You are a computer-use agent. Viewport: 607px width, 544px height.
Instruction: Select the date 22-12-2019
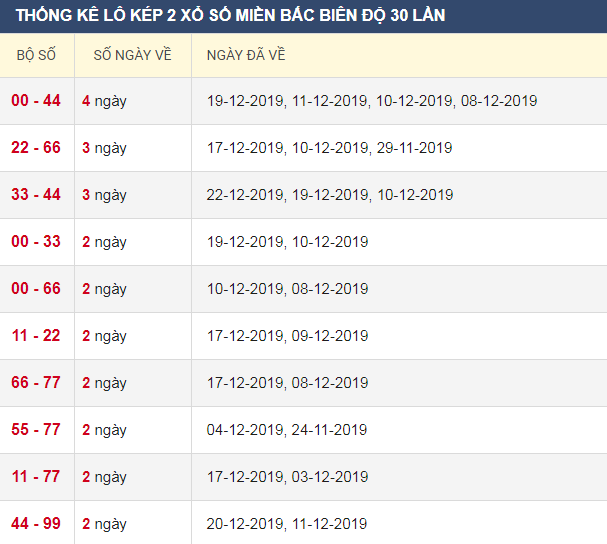coord(245,195)
